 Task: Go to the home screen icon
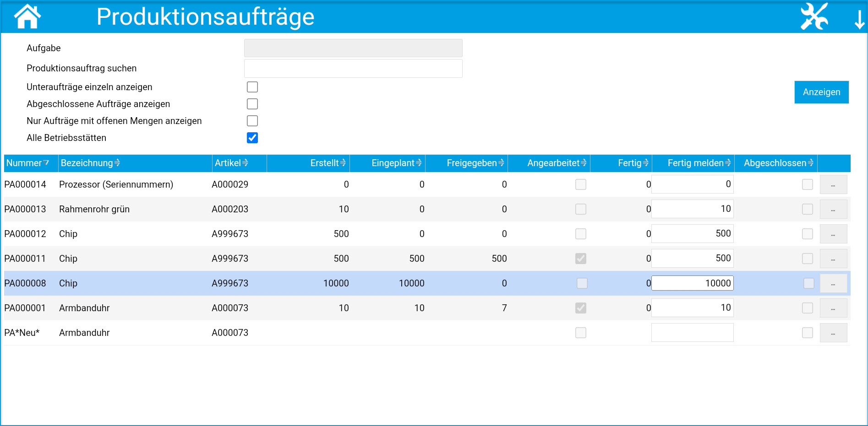(27, 17)
